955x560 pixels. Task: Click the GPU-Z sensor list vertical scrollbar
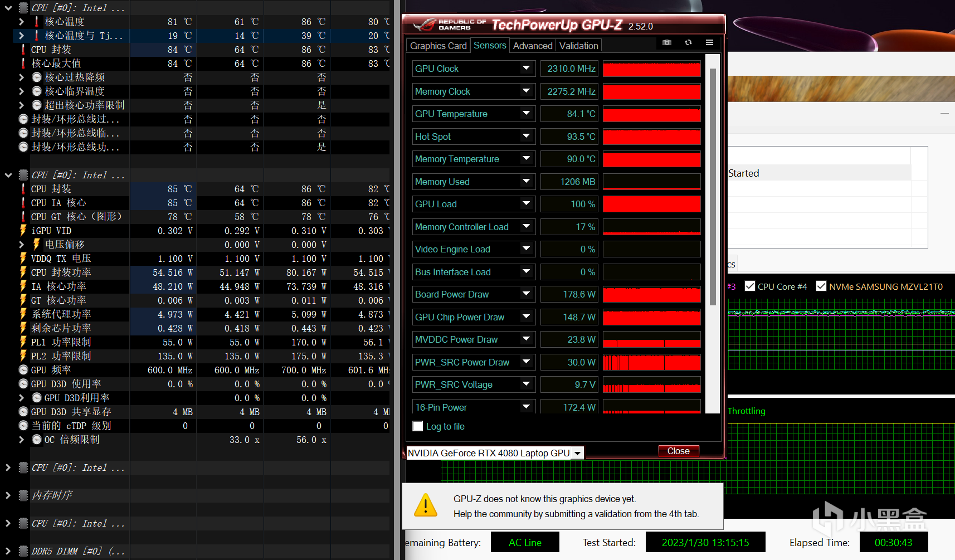pyautogui.click(x=713, y=187)
